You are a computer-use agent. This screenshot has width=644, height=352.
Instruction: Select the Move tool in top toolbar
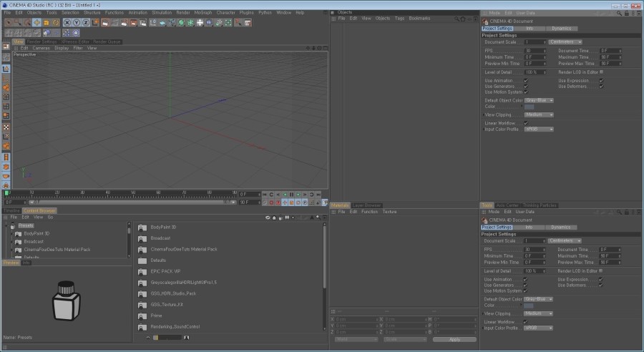point(37,23)
